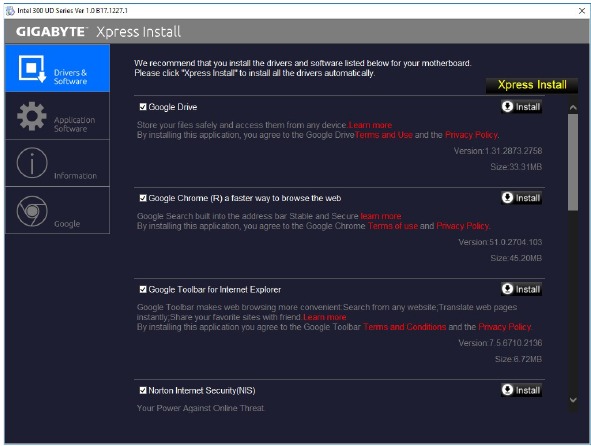Switch to the Google tab label
Viewport: 591px width, 446px height.
coord(67,224)
